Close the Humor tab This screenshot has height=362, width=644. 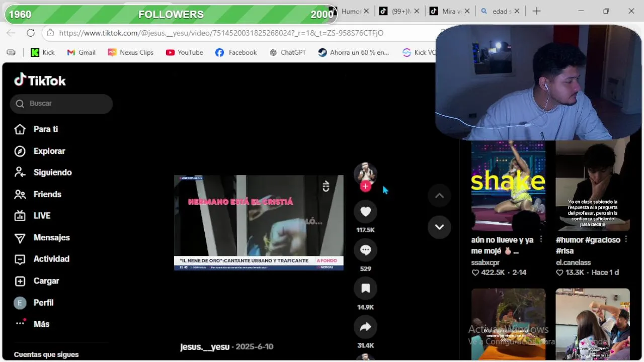tap(366, 11)
